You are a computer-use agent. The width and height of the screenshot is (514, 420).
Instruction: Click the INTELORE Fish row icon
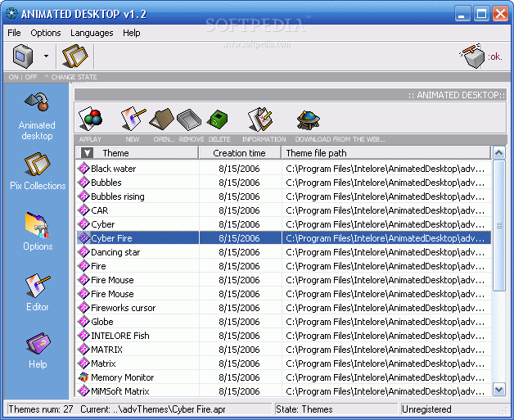(83, 336)
